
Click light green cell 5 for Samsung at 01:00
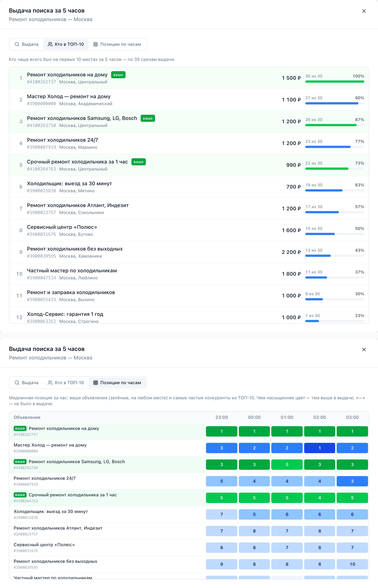[x=287, y=465]
